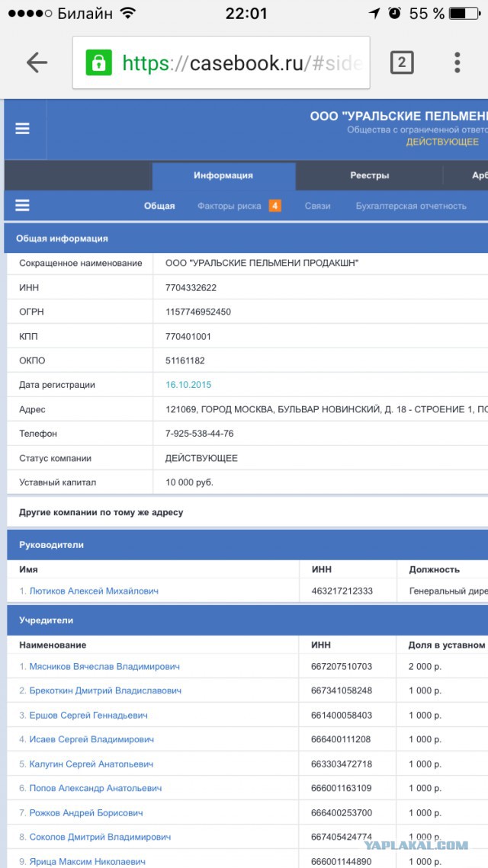
Task: Select the Общая sub-tab
Action: coord(159,206)
